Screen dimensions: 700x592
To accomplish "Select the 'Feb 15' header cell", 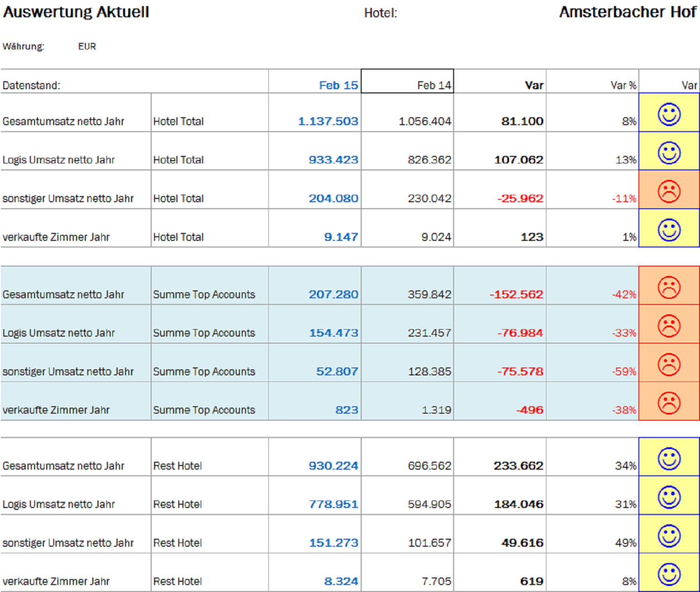I will (315, 81).
